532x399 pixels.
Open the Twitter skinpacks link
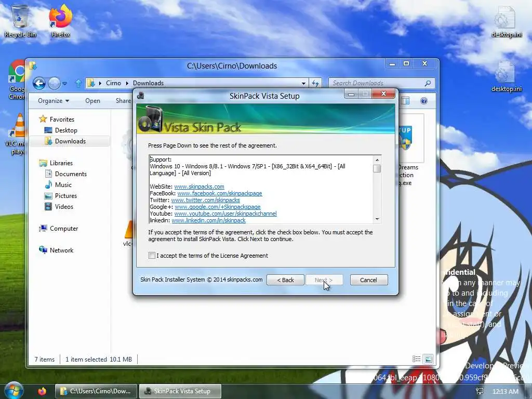point(205,200)
